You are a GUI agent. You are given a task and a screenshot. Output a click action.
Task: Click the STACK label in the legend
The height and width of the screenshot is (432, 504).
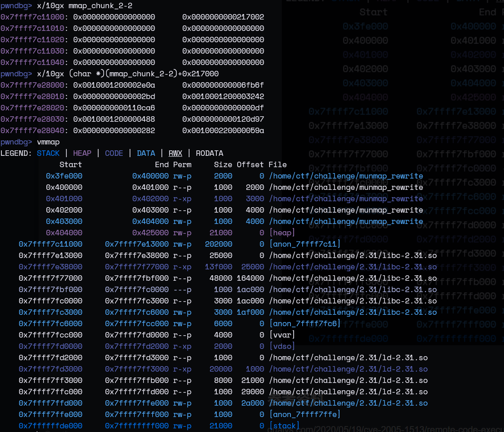click(x=48, y=153)
